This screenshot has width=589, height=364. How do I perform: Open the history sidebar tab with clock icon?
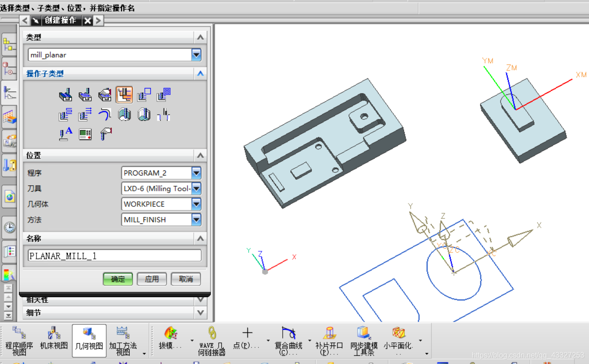(x=9, y=227)
